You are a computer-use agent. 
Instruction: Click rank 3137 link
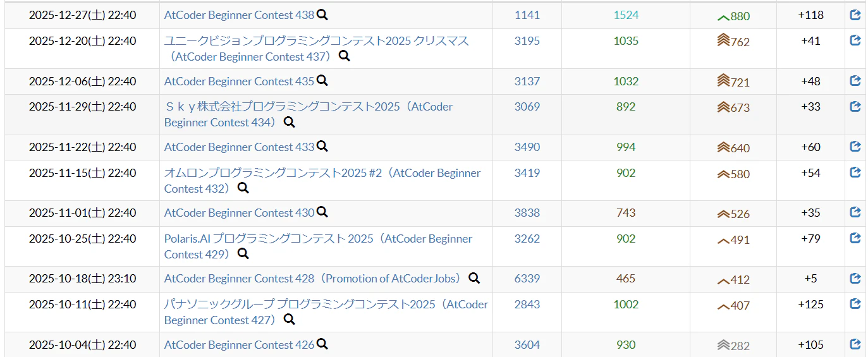pyautogui.click(x=527, y=81)
